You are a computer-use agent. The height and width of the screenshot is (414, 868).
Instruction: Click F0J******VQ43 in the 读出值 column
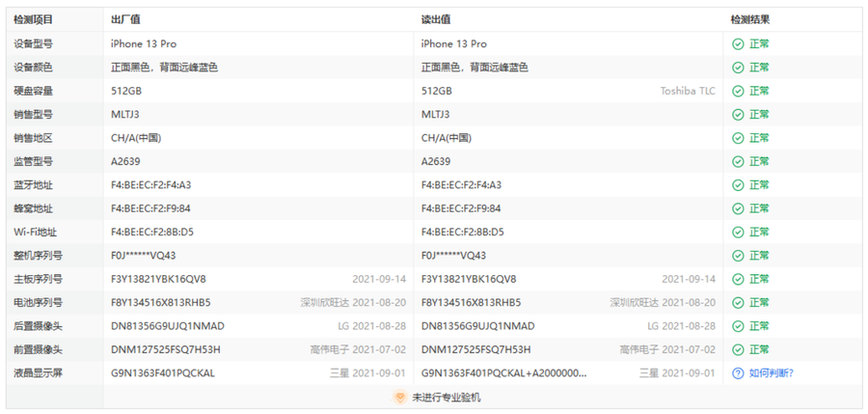coord(454,256)
